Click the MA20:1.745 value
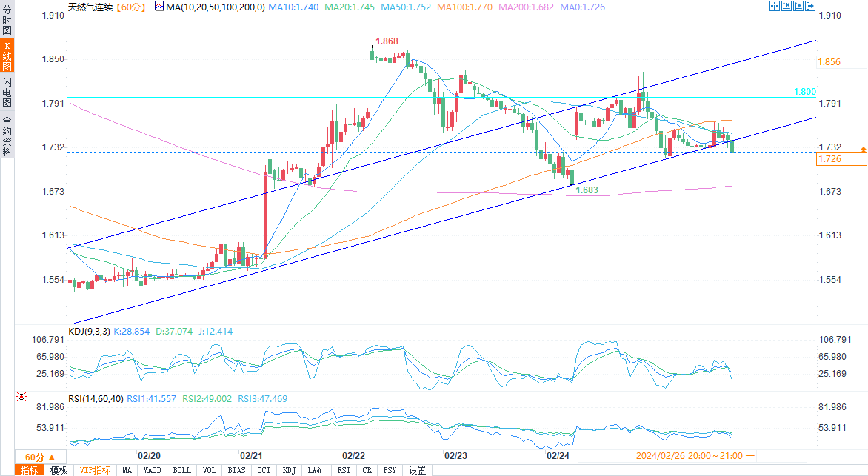 coord(350,7)
